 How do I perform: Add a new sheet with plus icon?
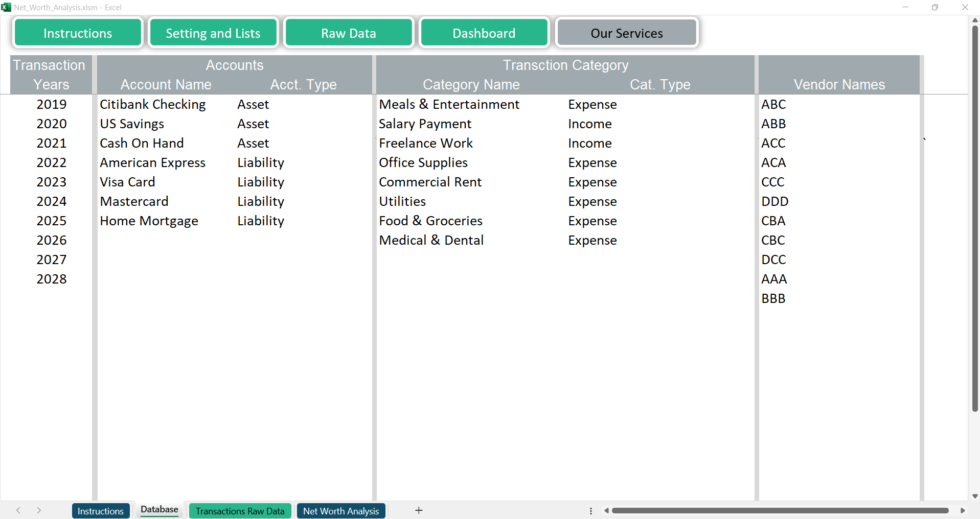418,510
